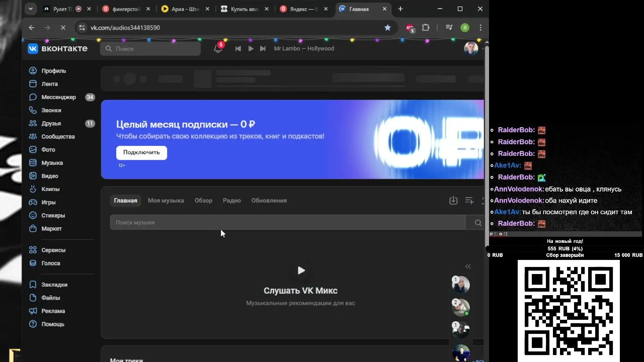Open a new browser tab
Viewport: 644px width, 362px height.
pyautogui.click(x=400, y=9)
